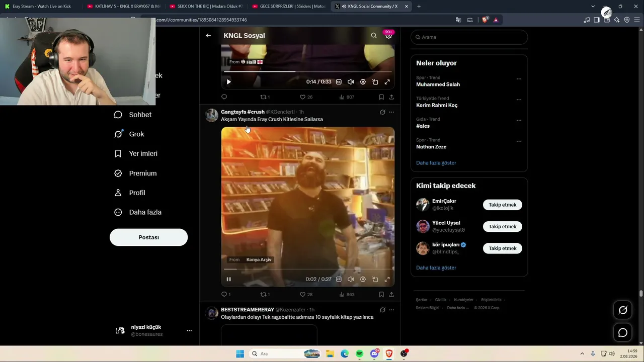Toggle picture-in-picture on the Halil video

coord(375,82)
